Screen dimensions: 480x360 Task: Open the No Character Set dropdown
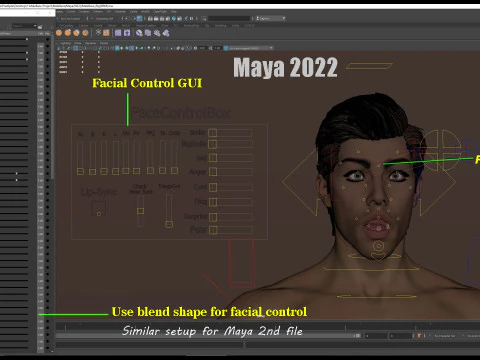point(445,336)
